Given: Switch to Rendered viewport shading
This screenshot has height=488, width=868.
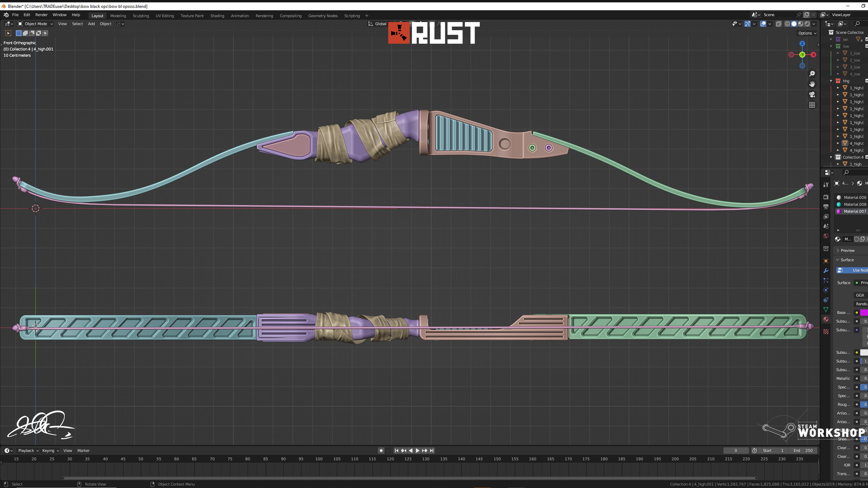Looking at the screenshot, I should (x=807, y=24).
